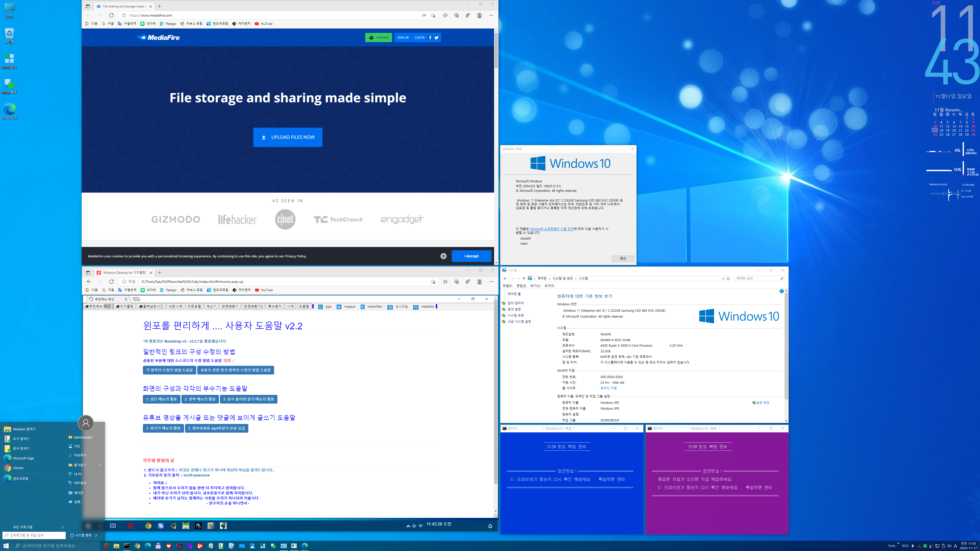This screenshot has width=980, height=551.
Task: Select date 18 in the desktop calendar widget
Action: coord(941,130)
